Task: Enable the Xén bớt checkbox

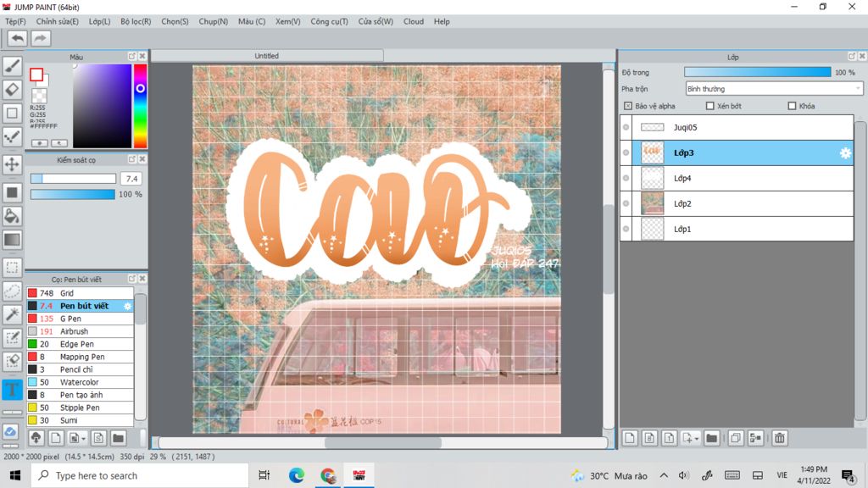Action: pos(710,106)
